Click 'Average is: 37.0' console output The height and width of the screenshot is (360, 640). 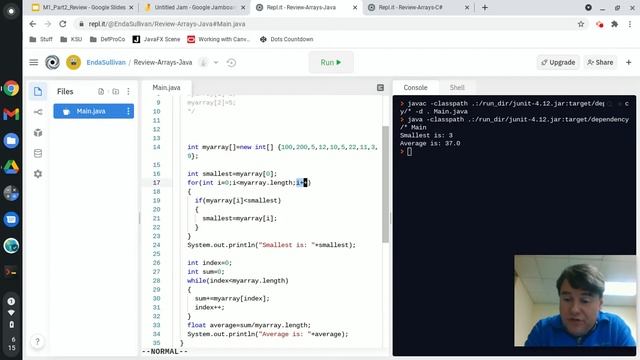pyautogui.click(x=430, y=144)
